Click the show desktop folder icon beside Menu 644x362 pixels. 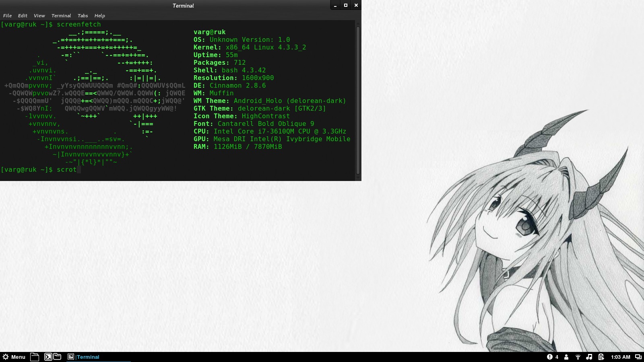(x=35, y=357)
